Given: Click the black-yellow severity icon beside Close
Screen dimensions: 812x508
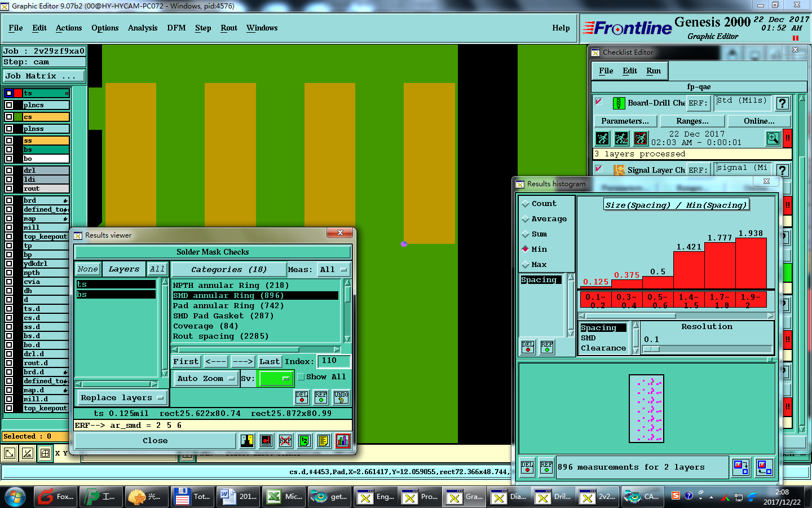Looking at the screenshot, I should coord(247,441).
